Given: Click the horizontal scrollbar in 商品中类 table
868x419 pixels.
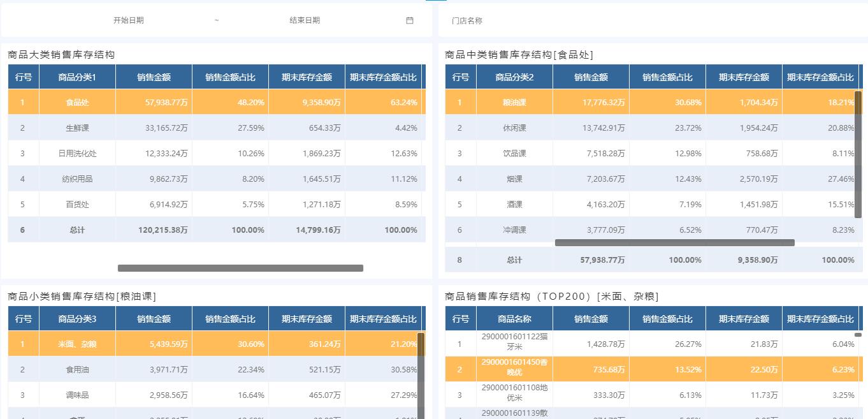Looking at the screenshot, I should (x=675, y=242).
